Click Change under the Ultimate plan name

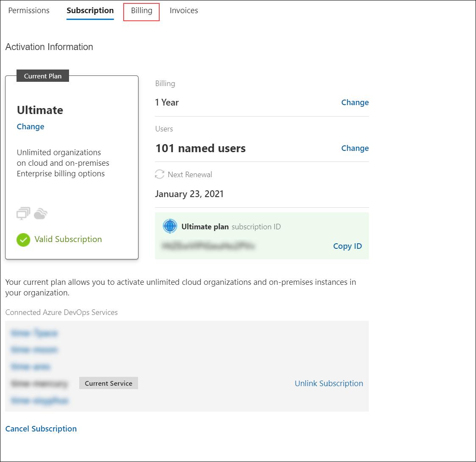point(30,126)
